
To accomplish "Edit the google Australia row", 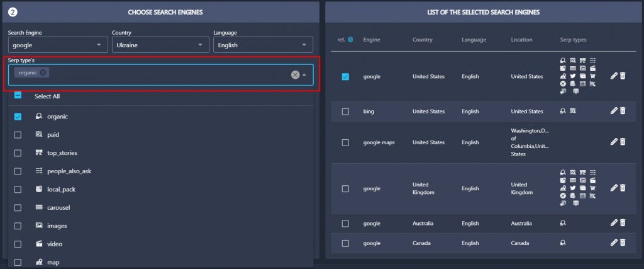I will pyautogui.click(x=614, y=223).
